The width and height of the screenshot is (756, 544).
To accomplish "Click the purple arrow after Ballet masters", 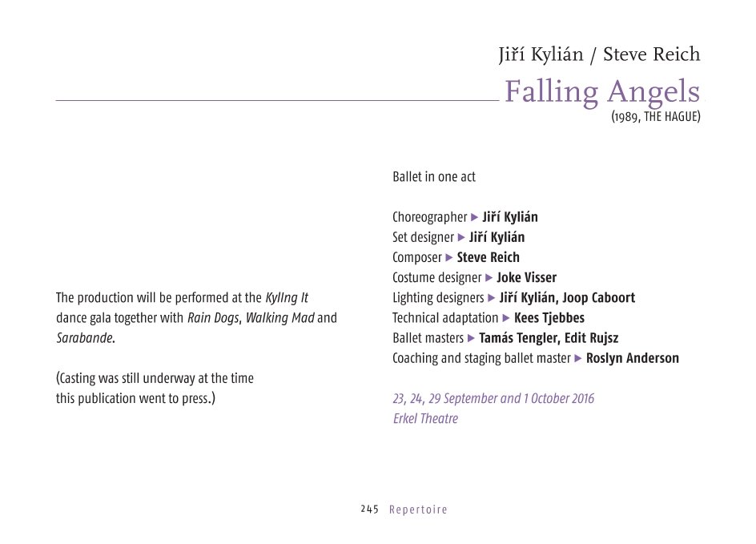I will pyautogui.click(x=472, y=338).
